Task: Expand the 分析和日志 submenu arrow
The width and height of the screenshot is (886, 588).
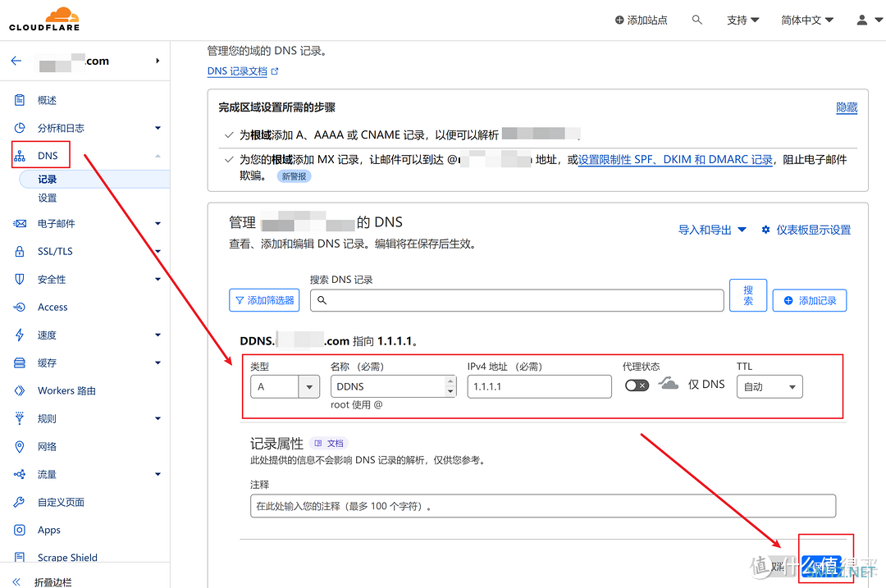Action: [158, 128]
